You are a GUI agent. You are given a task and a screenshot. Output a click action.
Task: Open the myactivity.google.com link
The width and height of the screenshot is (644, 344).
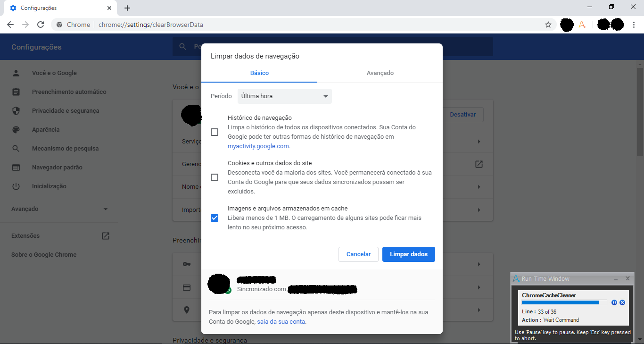(x=258, y=146)
